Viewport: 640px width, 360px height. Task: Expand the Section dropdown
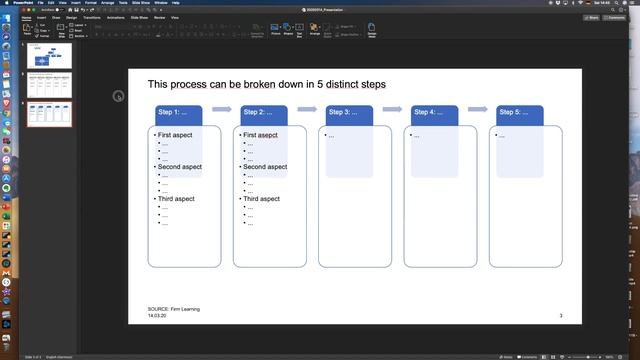[87, 36]
